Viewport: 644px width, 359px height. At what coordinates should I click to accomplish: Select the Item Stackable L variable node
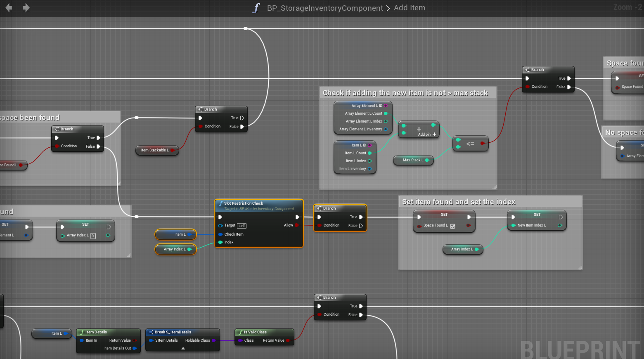pos(155,150)
